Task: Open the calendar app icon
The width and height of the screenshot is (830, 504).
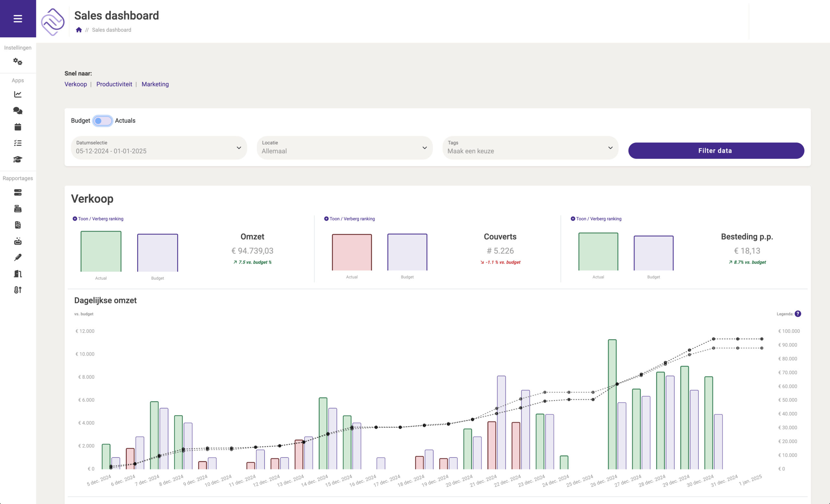Action: [x=18, y=127]
